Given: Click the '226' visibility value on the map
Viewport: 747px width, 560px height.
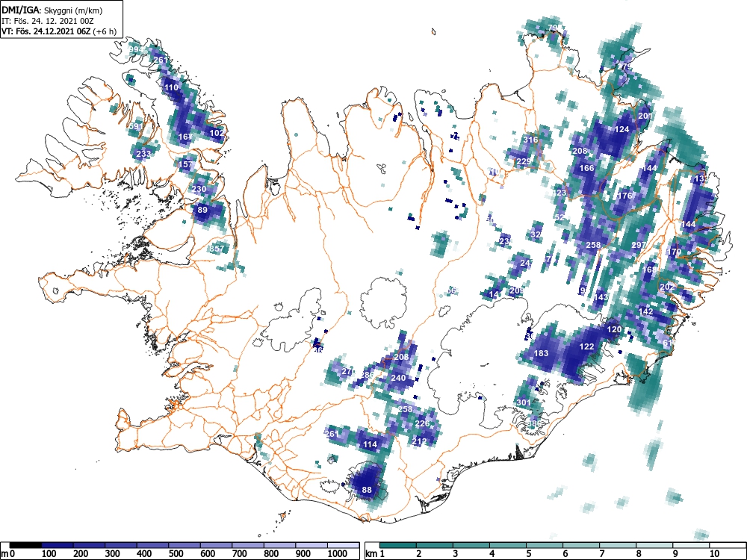Looking at the screenshot, I should (423, 423).
